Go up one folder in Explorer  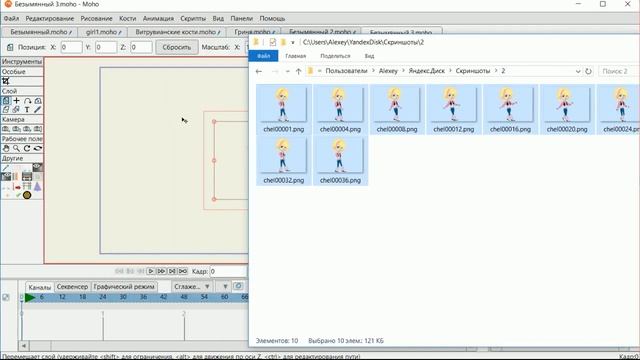[298, 71]
